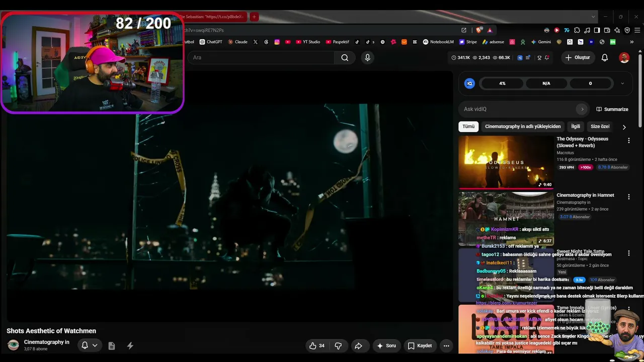The image size is (644, 362).
Task: Open YouTube notifications bell in header
Action: [605, 57]
